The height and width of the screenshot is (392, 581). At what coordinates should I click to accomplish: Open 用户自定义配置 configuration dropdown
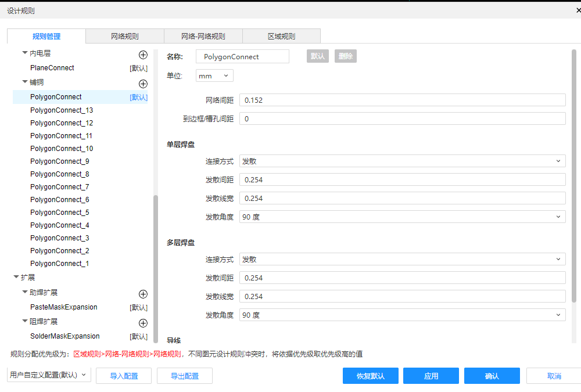(49, 375)
